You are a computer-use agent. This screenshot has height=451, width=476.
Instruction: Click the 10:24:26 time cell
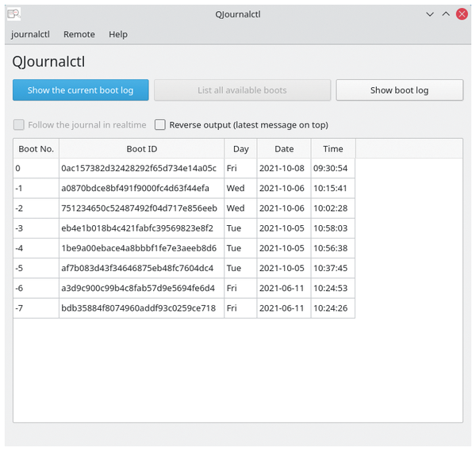point(333,308)
